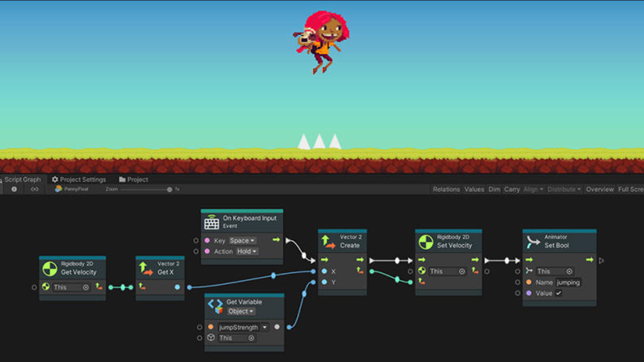Screen dimensions: 644x362
Task: Click the pink-haired character in game view
Action: tap(320, 41)
